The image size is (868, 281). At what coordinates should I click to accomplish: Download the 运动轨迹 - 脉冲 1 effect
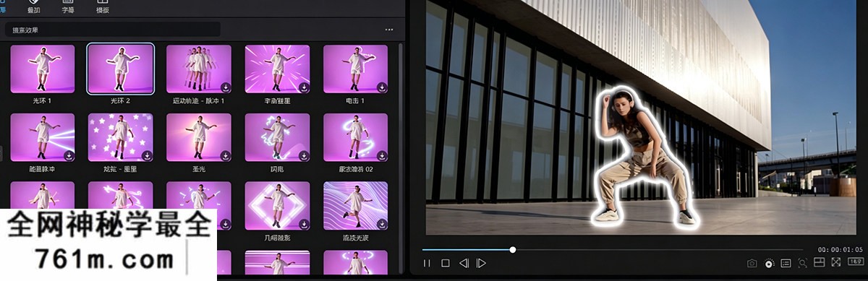226,87
